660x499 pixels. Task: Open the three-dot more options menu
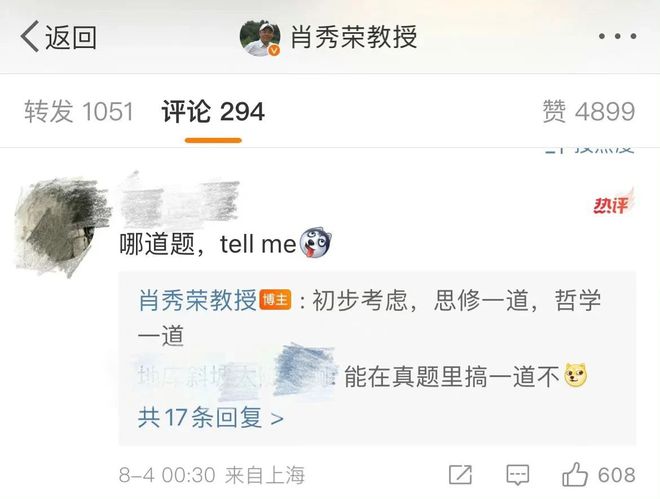617,37
